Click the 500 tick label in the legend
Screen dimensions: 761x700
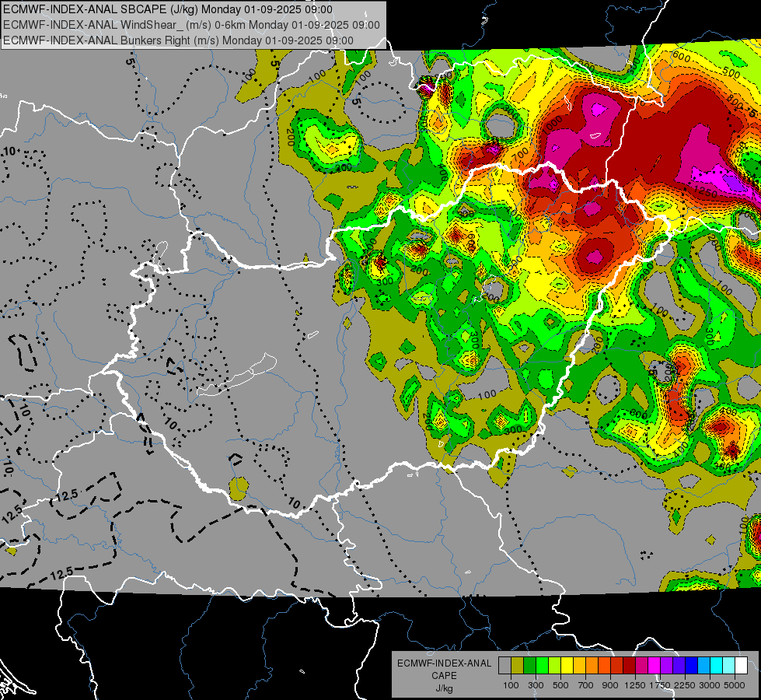[x=560, y=685]
